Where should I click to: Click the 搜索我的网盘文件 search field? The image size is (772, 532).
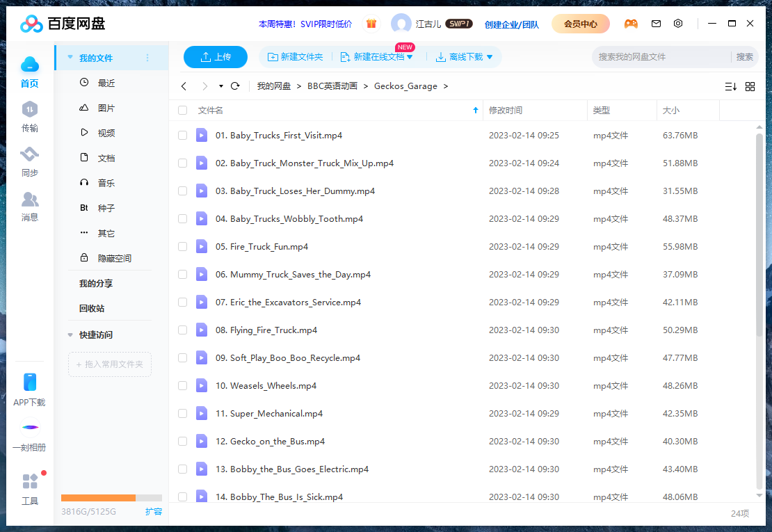tap(661, 57)
